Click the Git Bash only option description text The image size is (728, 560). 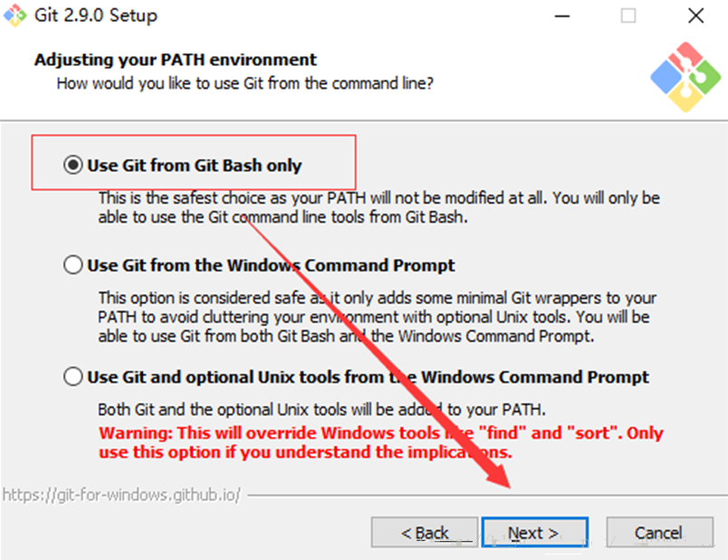378,207
